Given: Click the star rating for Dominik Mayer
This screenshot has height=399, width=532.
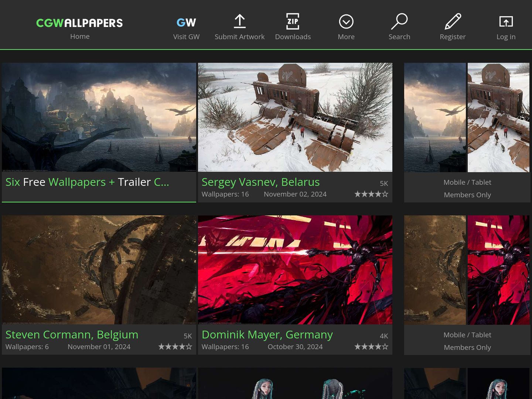Looking at the screenshot, I should 371,347.
